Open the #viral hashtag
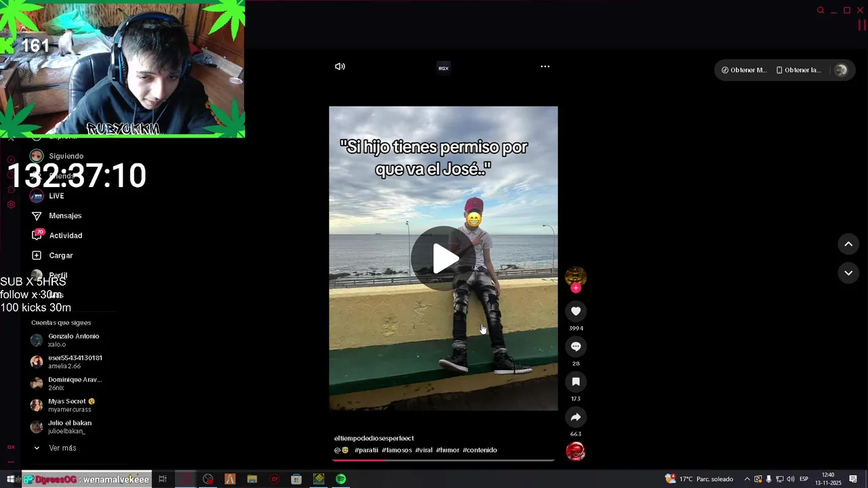This screenshot has height=488, width=868. pos(424,450)
